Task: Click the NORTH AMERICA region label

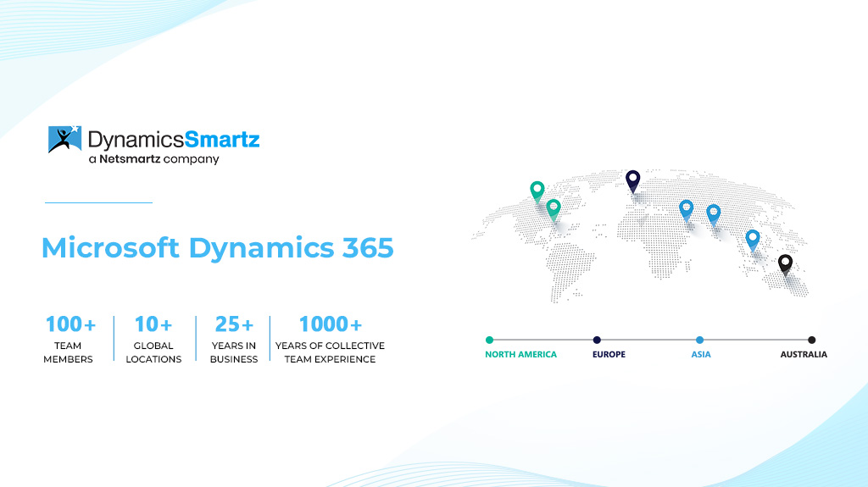Action: coord(520,354)
